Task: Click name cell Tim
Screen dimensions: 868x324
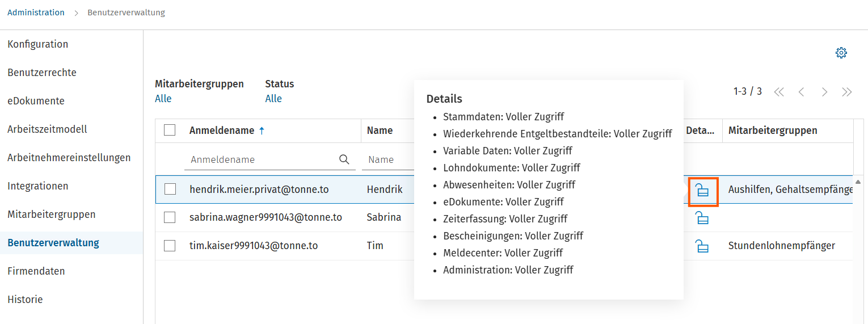Action: click(375, 246)
